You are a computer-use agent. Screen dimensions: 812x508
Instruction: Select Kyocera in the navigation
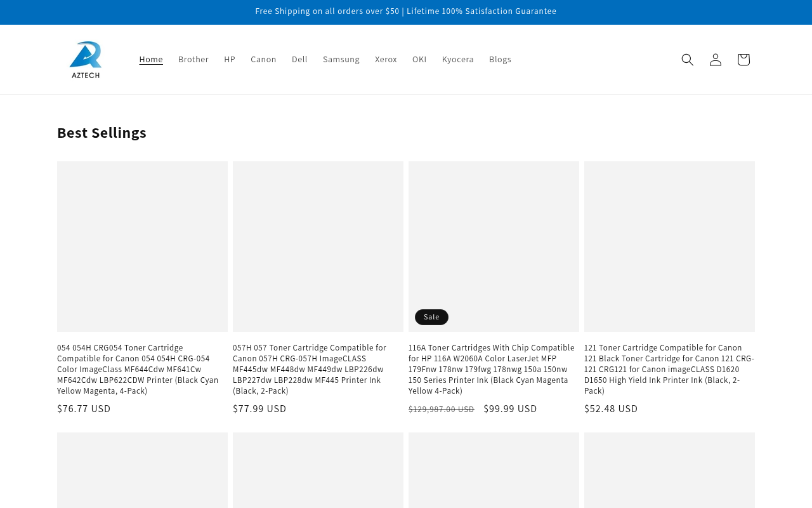coord(458,59)
